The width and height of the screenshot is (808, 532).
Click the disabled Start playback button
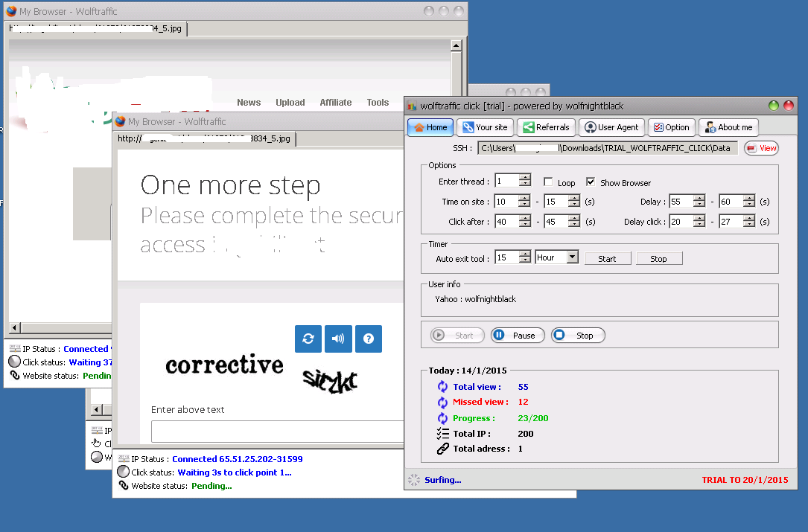tap(457, 336)
